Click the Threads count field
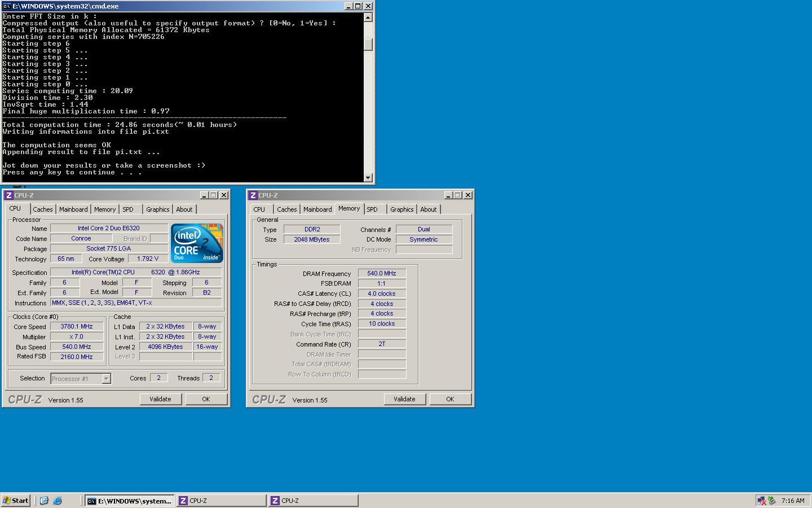The height and width of the screenshot is (508, 812). point(211,378)
